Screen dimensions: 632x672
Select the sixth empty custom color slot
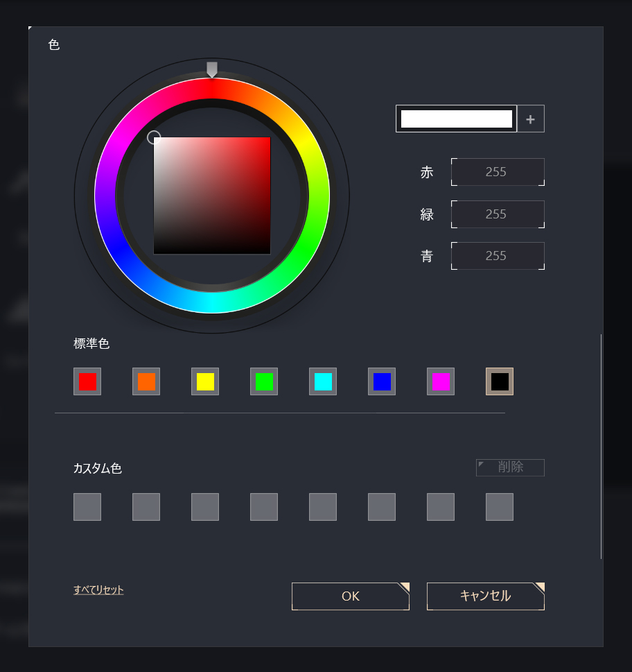pos(382,507)
